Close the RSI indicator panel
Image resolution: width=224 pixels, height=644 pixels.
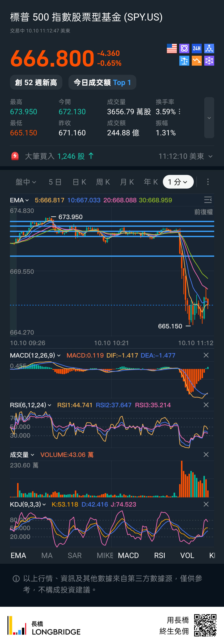206,405
